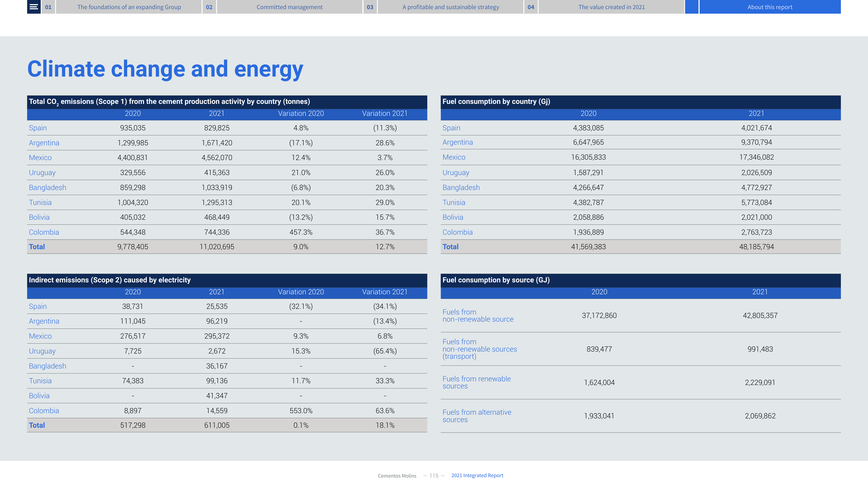Select Scope 1 total 11,020,695

217,247
